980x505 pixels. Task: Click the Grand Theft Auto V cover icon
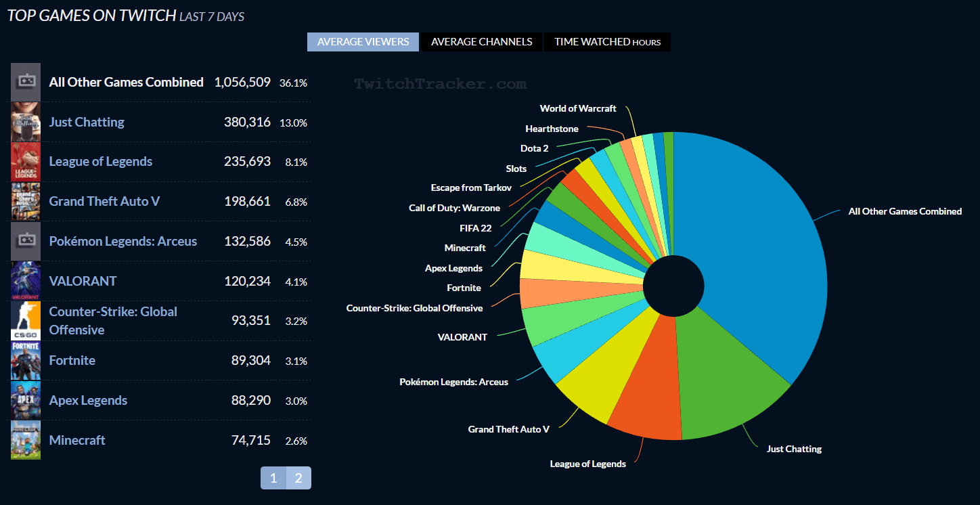click(x=26, y=202)
